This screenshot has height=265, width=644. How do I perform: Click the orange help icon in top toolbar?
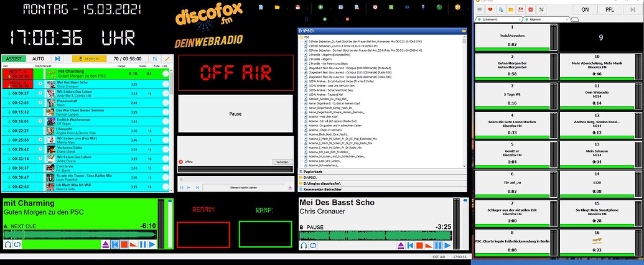457,7
